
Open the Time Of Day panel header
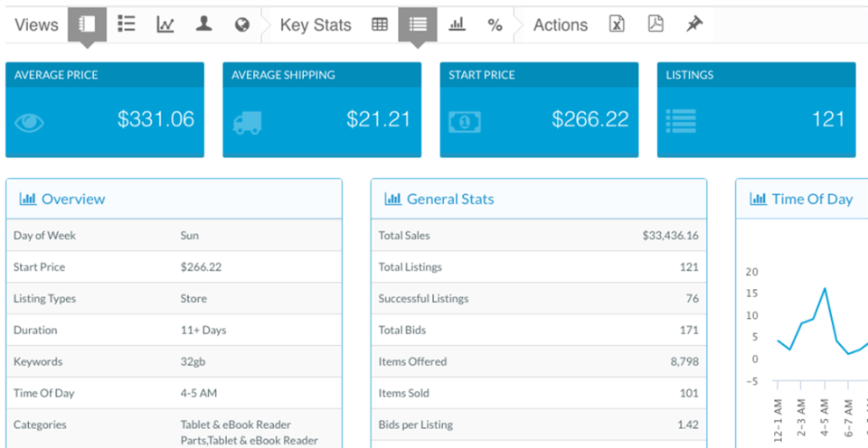(802, 199)
